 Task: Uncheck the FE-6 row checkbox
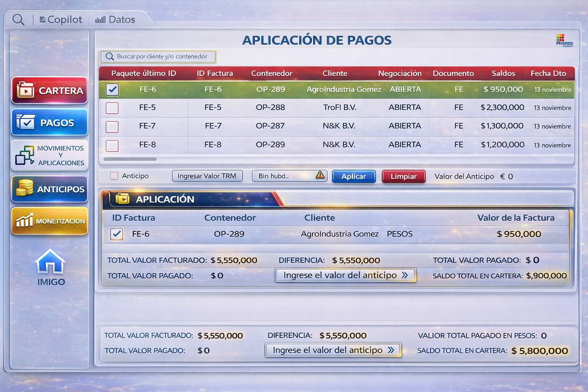click(112, 90)
